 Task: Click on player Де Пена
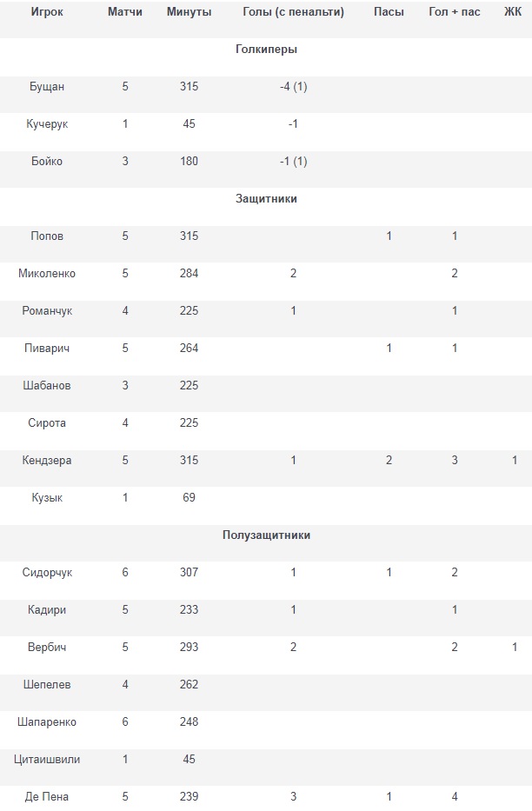(x=47, y=797)
